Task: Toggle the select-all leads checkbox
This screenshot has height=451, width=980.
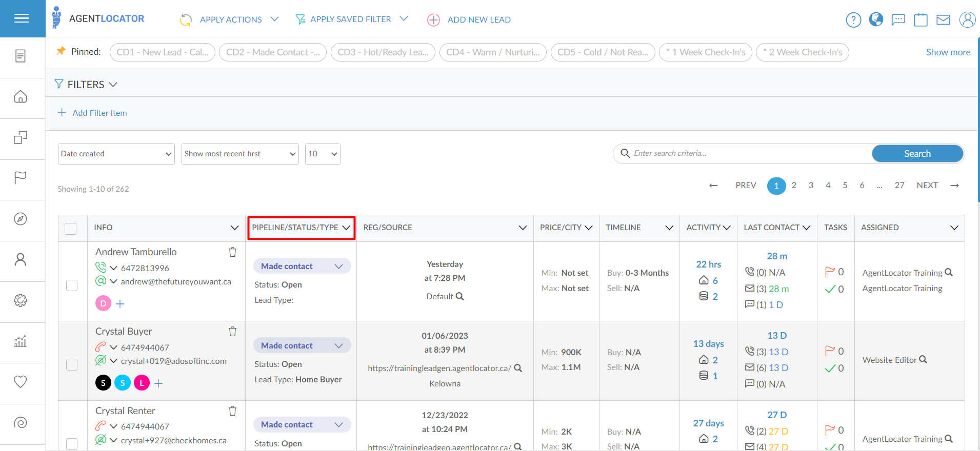Action: tap(71, 229)
